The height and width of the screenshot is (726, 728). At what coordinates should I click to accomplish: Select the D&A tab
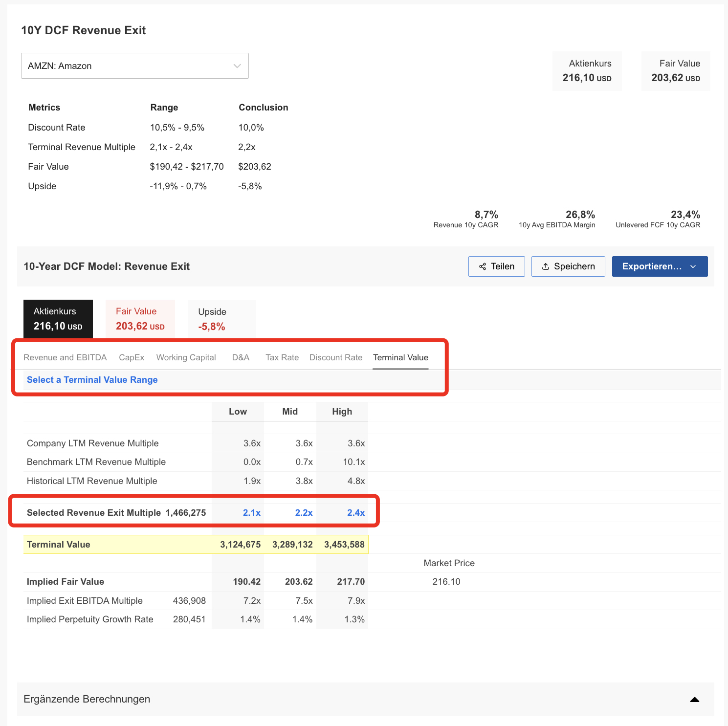click(241, 357)
